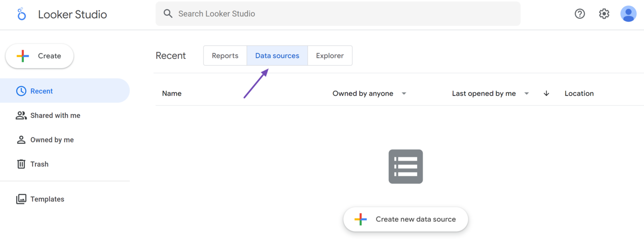Image resolution: width=644 pixels, height=250 pixels.
Task: Switch to the Reports tab
Action: 225,56
